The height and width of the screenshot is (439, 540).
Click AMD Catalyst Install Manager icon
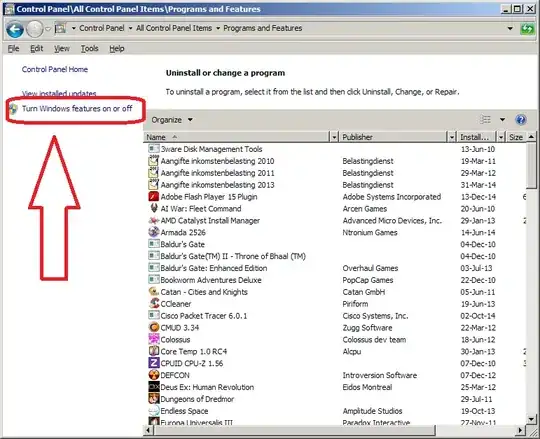click(154, 220)
